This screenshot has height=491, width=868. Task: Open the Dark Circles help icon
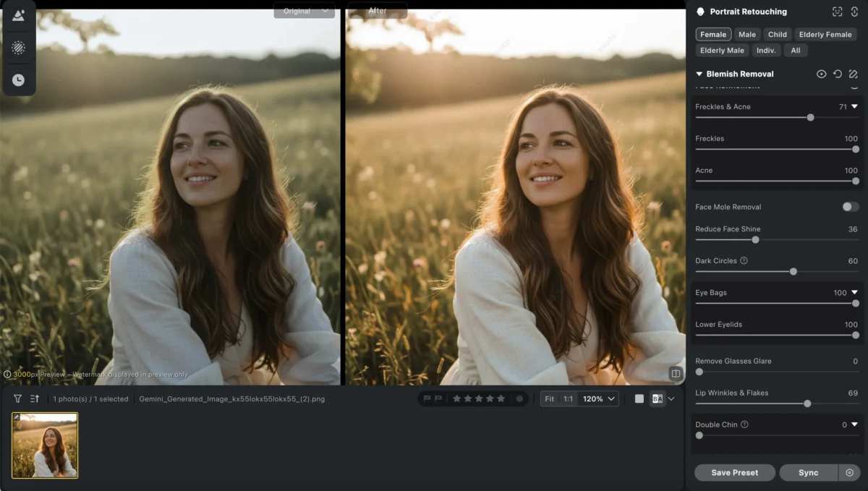point(744,260)
